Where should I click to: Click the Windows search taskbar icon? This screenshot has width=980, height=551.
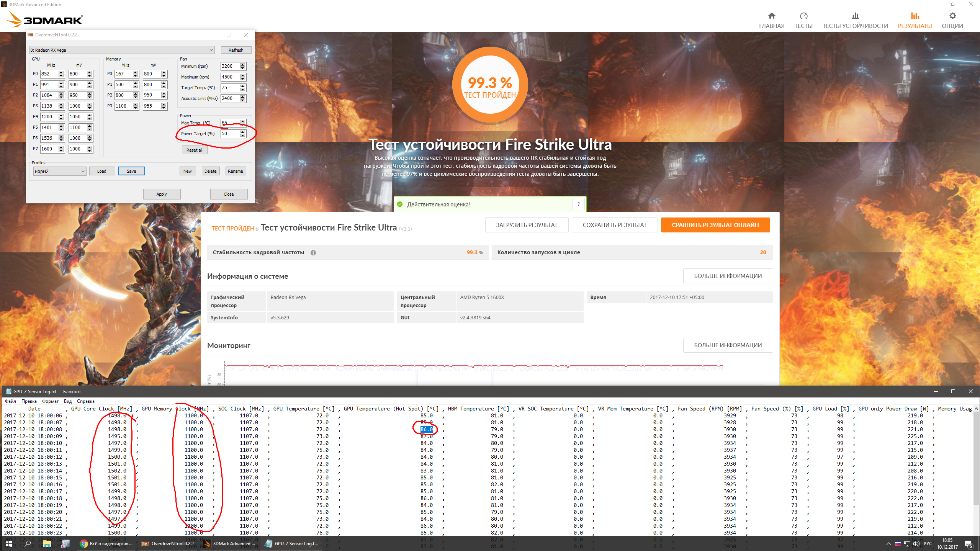click(x=28, y=543)
